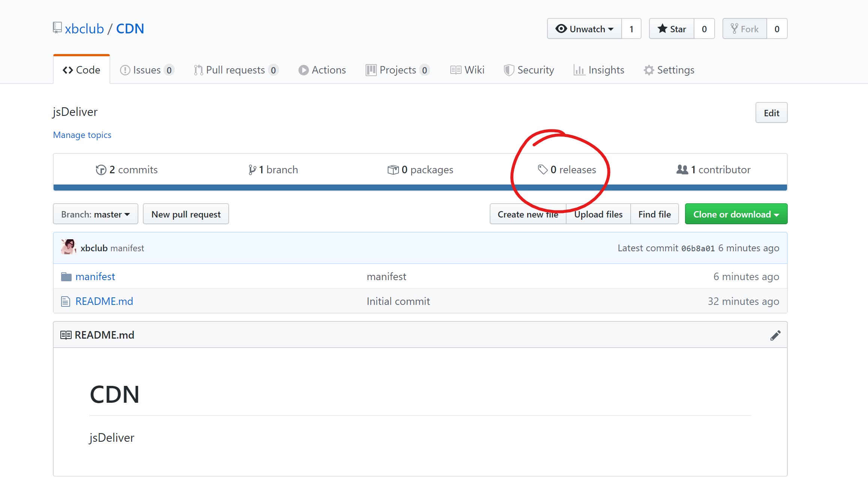
Task: View the 2 commits history
Action: pyautogui.click(x=127, y=170)
